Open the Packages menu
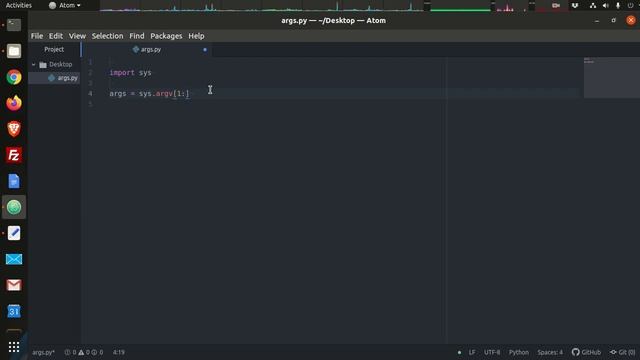 point(166,36)
